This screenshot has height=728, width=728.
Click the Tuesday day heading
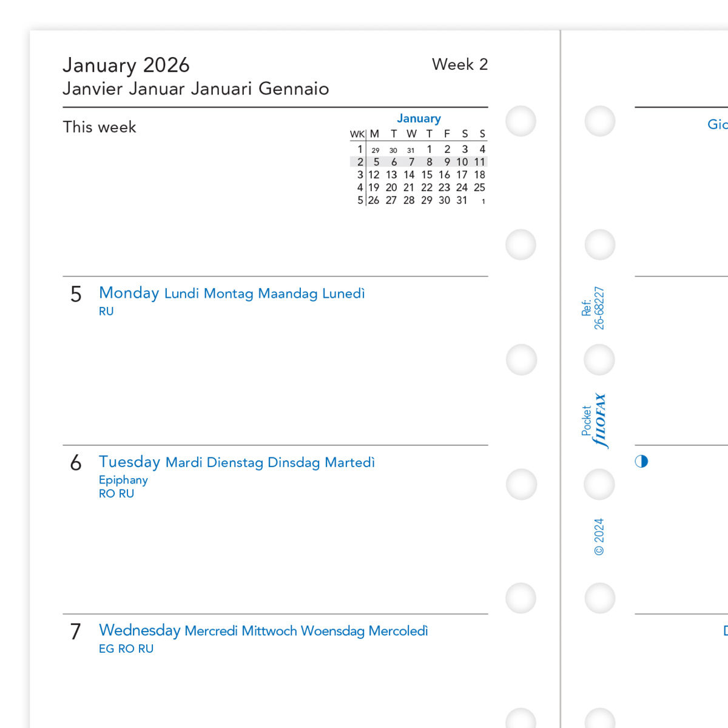130,462
